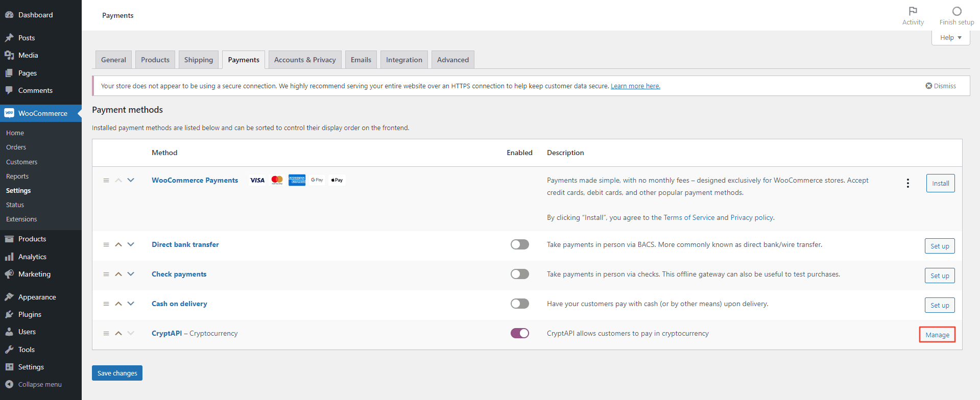Click drag handle for WooCommerce Payments row
The height and width of the screenshot is (400, 980).
pyautogui.click(x=106, y=180)
